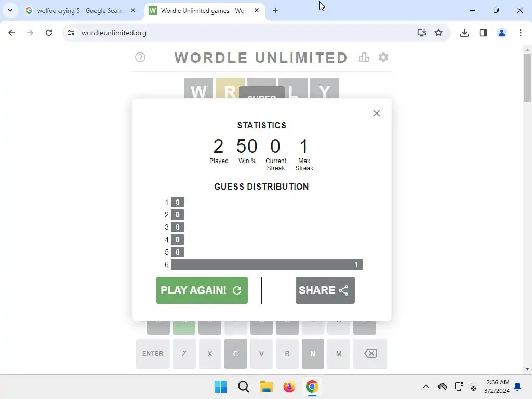Open the clock showing 2:36 AM
The image size is (532, 399).
[497, 387]
